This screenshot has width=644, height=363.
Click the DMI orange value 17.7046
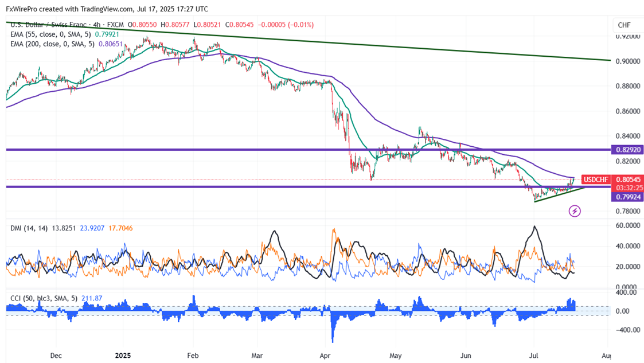121,228
